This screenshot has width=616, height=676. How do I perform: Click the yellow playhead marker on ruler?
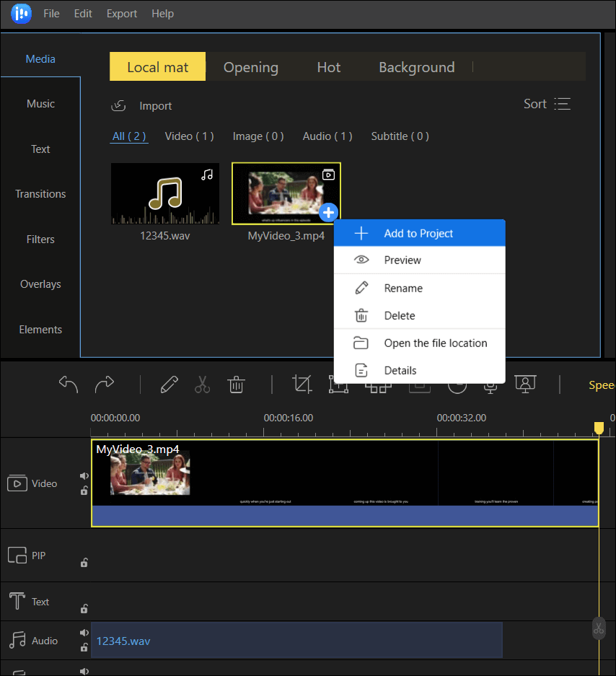(x=598, y=429)
